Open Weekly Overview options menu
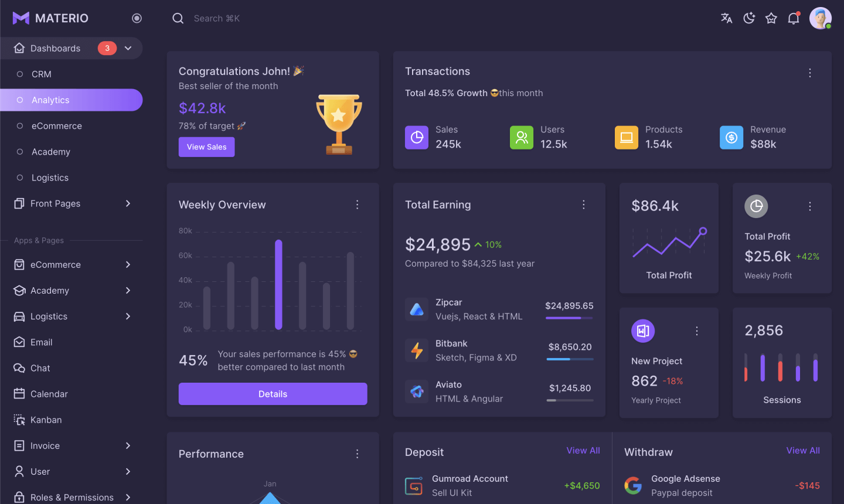Image resolution: width=844 pixels, height=504 pixels. click(x=357, y=205)
